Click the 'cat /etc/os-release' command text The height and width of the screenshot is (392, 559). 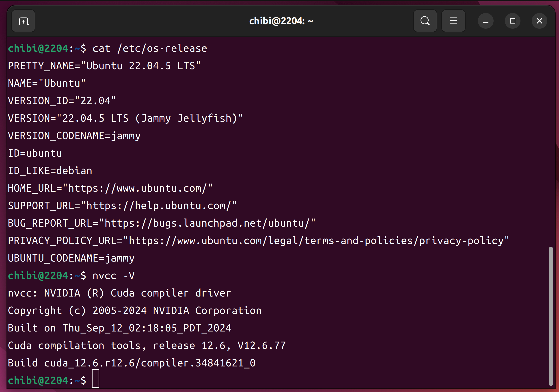point(150,48)
